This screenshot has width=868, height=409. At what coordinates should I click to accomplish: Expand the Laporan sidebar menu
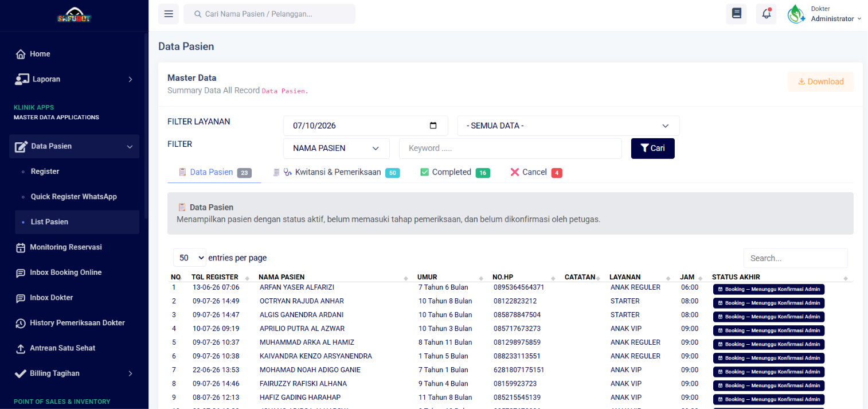75,79
